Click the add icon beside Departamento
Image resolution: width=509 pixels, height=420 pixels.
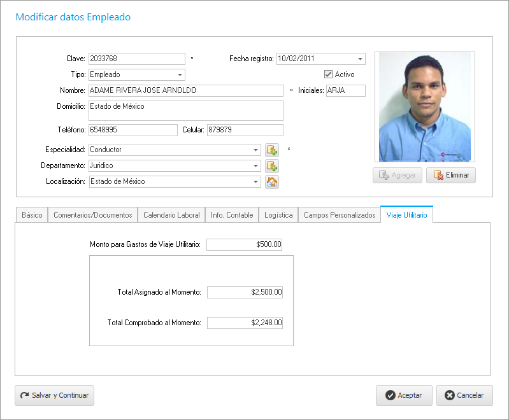272,166
